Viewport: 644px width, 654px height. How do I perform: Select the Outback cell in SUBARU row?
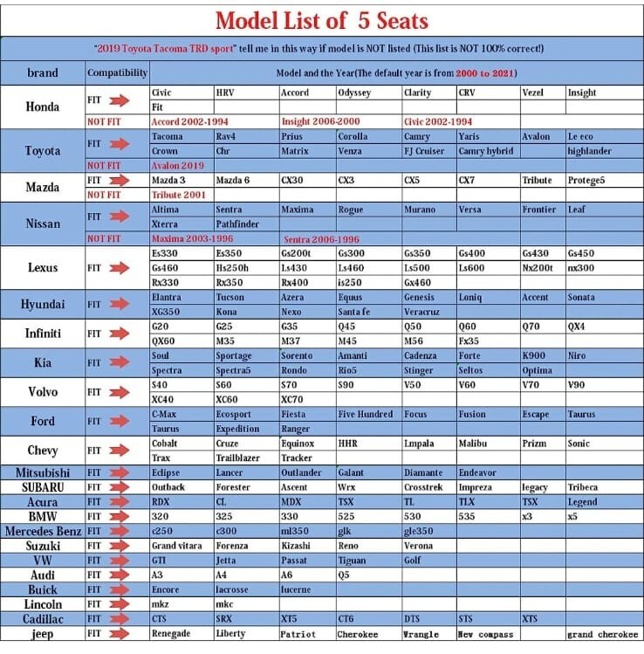tap(182, 487)
